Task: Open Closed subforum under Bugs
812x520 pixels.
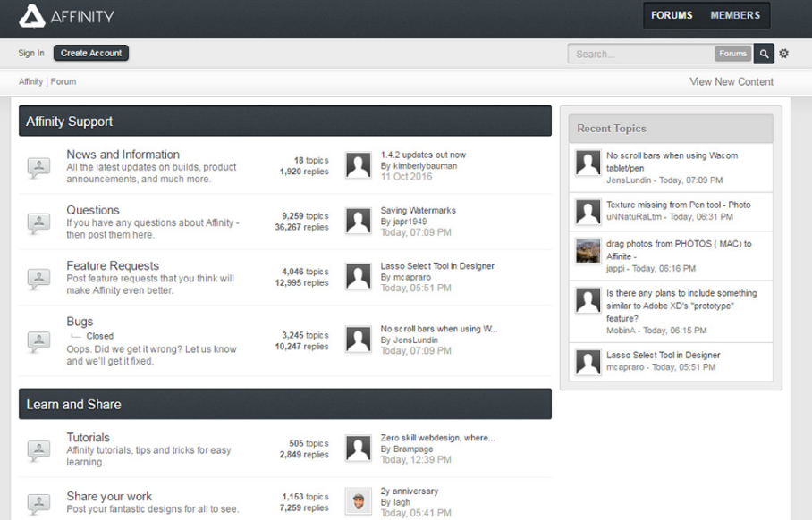Action: click(100, 336)
